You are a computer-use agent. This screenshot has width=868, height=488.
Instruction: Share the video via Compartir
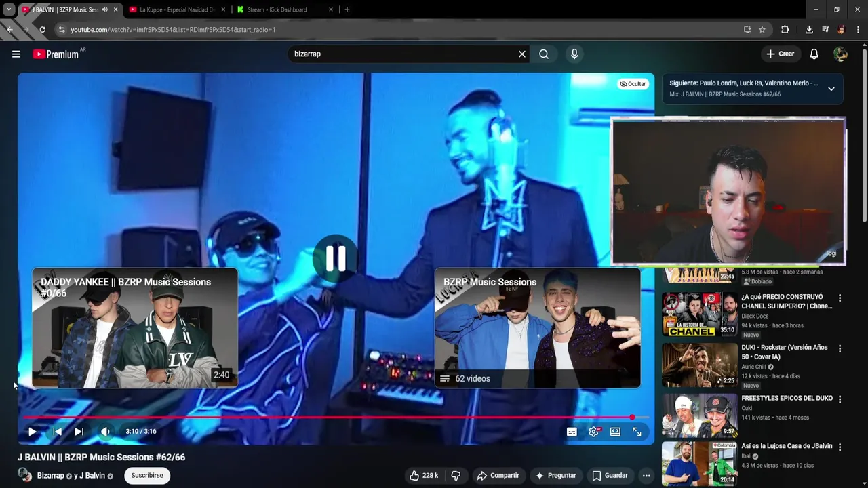(498, 476)
